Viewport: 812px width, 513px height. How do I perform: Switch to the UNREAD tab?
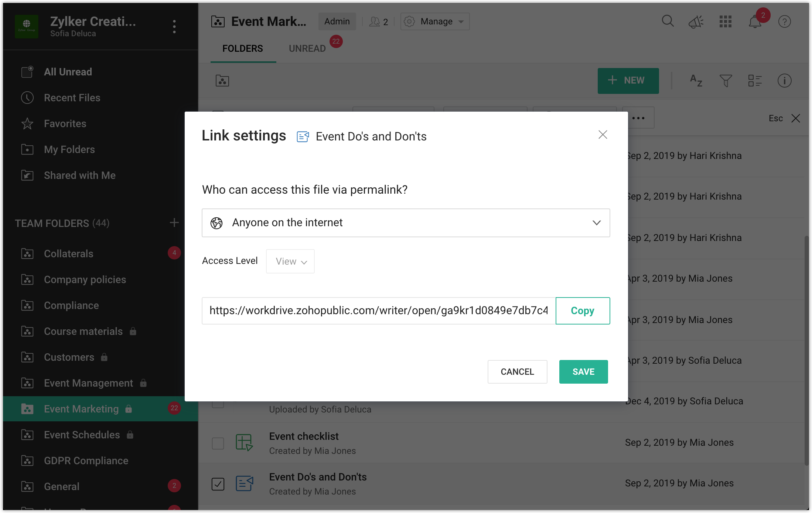coord(307,48)
